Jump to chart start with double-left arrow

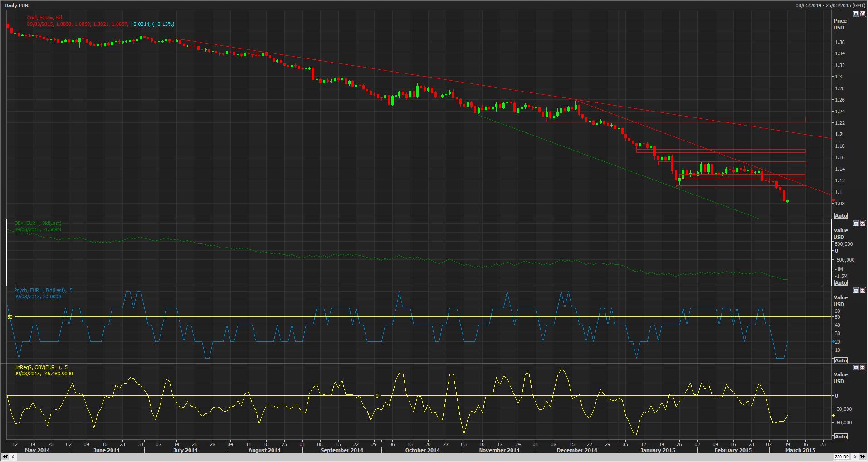(x=5, y=457)
